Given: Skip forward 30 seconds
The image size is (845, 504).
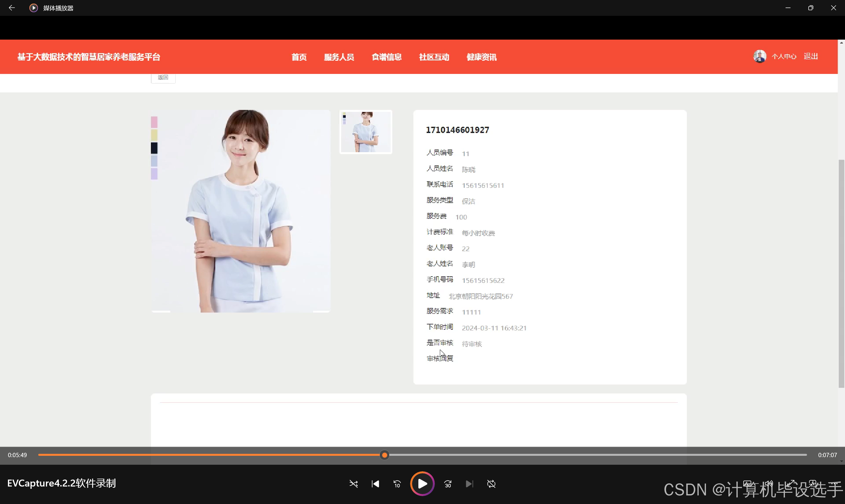Looking at the screenshot, I should tap(448, 484).
